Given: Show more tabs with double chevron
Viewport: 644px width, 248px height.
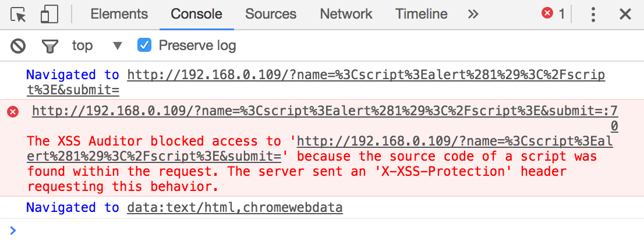Looking at the screenshot, I should tap(473, 15).
